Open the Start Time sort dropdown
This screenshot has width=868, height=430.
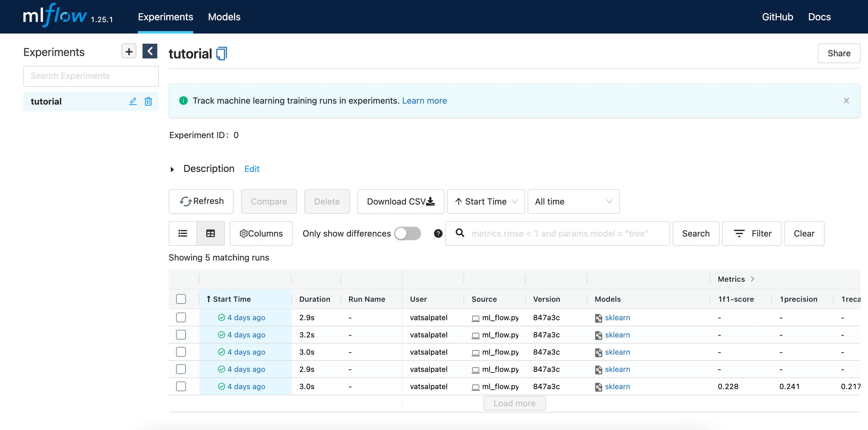pos(485,201)
